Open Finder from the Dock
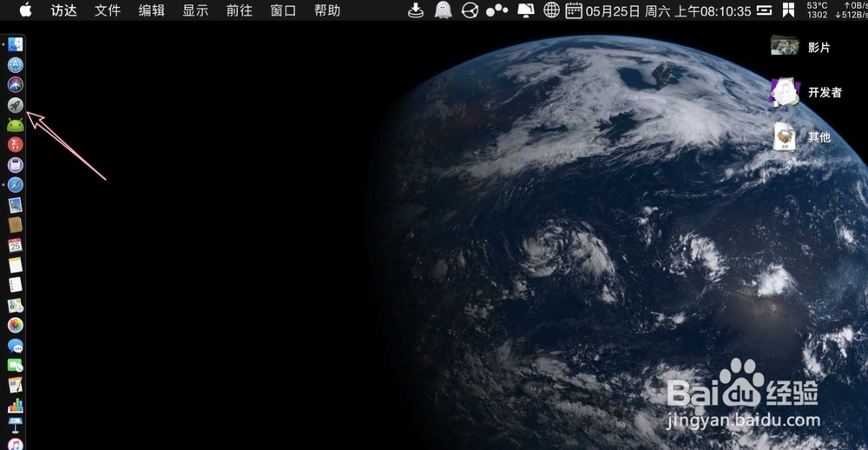The height and width of the screenshot is (450, 868). point(15,44)
